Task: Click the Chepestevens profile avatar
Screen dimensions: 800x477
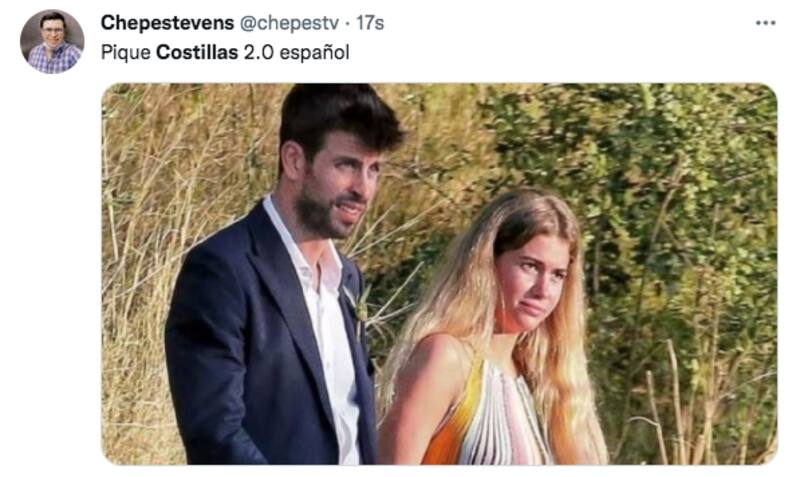Action: click(52, 42)
